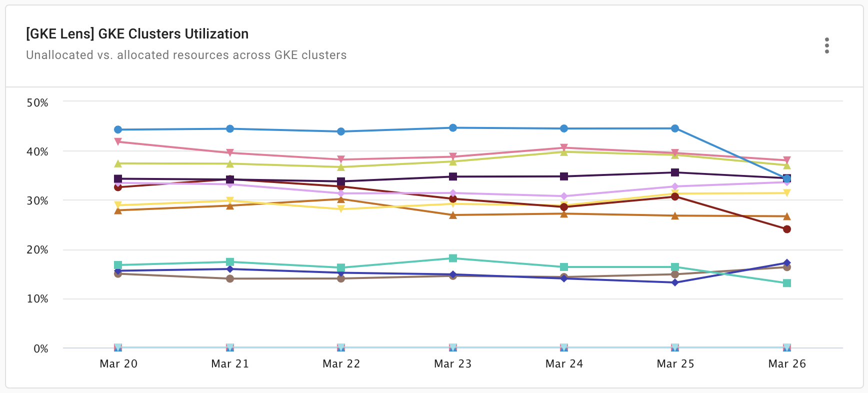Click the Mar 23 x-axis label
This screenshot has height=393, width=868.
click(452, 364)
